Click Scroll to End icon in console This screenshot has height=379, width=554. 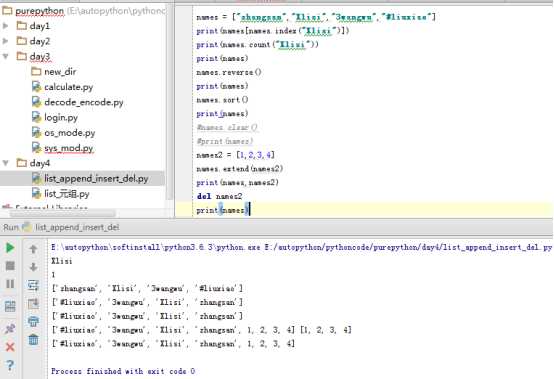(x=33, y=303)
